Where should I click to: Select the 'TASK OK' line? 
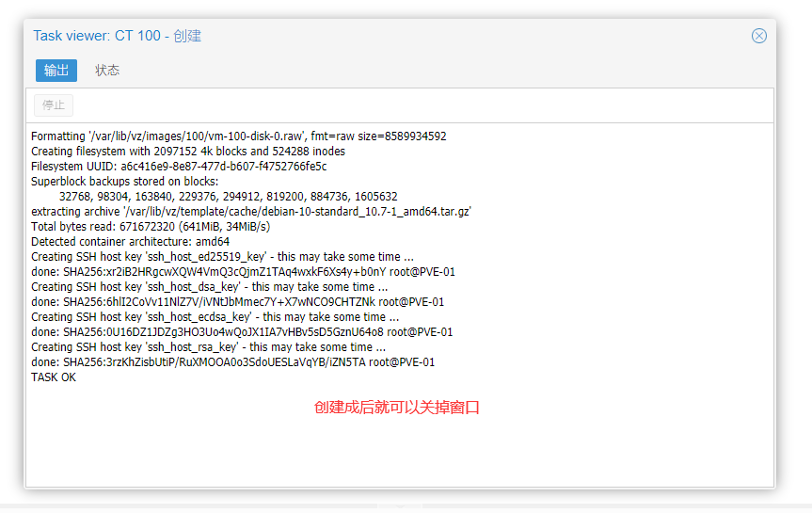[54, 377]
